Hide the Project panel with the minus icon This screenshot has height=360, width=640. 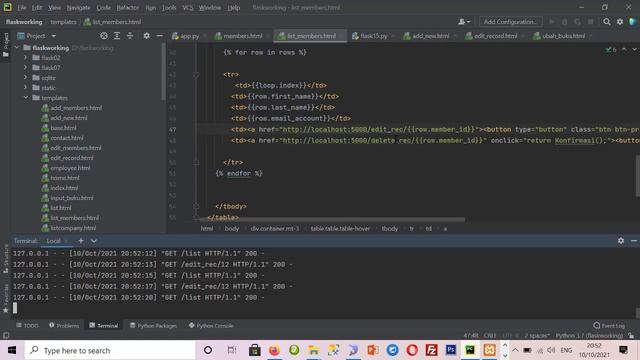160,36
